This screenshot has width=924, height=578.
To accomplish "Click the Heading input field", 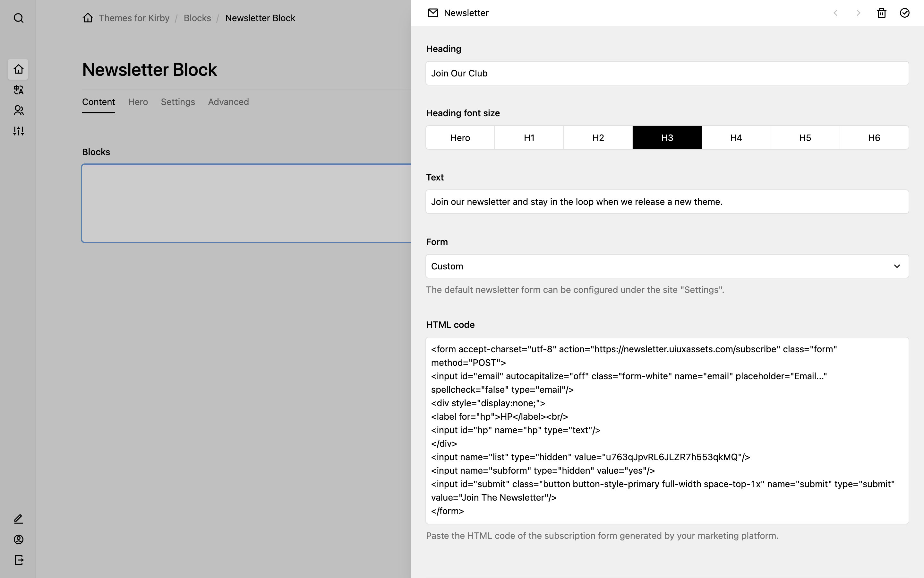I will click(x=667, y=74).
